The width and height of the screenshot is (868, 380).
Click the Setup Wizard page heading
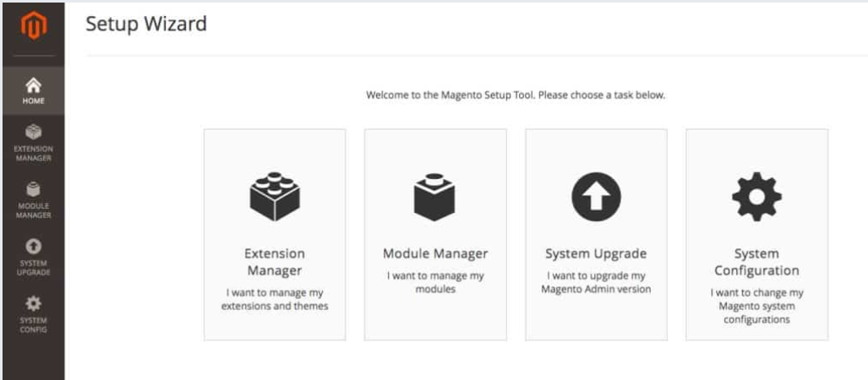coord(146,24)
